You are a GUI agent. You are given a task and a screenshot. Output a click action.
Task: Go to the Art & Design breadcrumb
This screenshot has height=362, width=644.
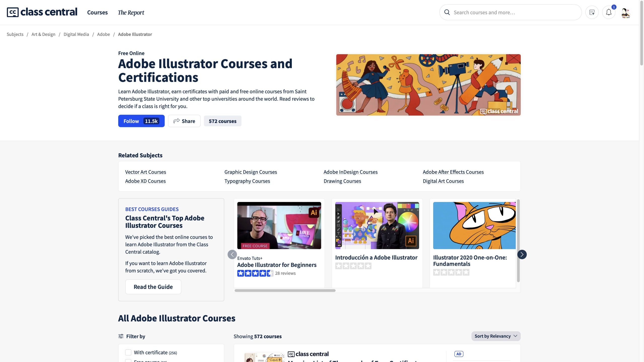[43, 34]
